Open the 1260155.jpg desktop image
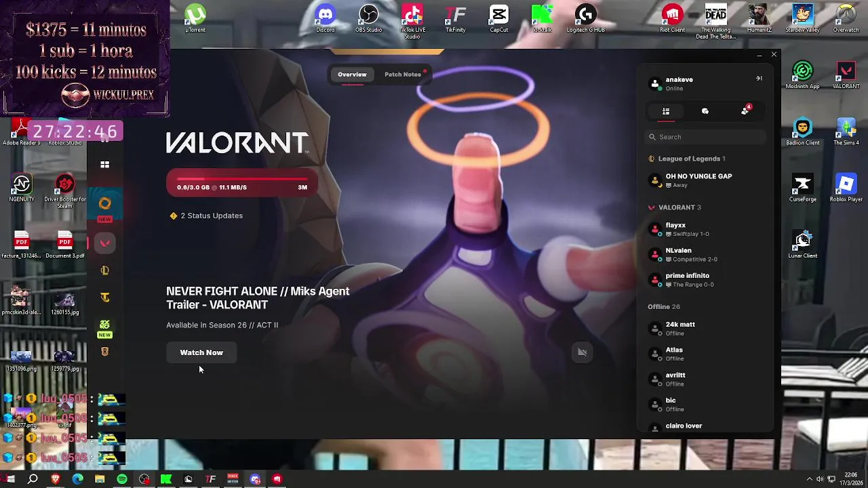This screenshot has height=488, width=868. pyautogui.click(x=65, y=302)
